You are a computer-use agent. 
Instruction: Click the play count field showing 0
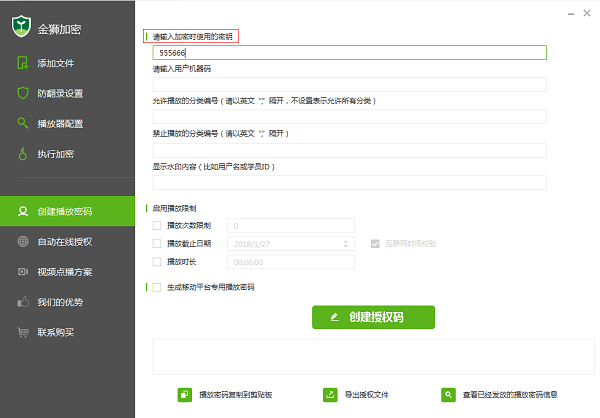coord(291,225)
